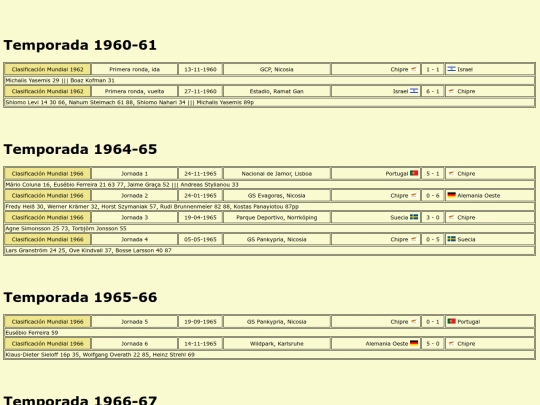
Task: Click the date 19-09-1965
Action: [200, 322]
